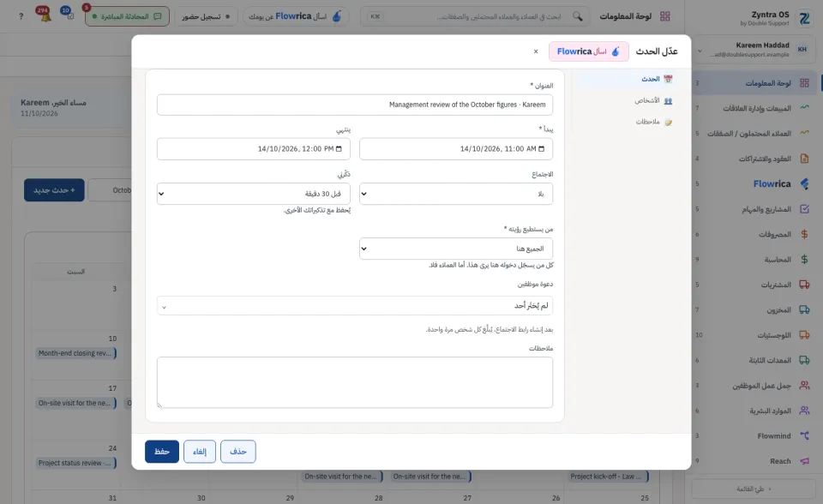Click the notifications bell with 294 badge
823x504 pixels.
(x=45, y=15)
